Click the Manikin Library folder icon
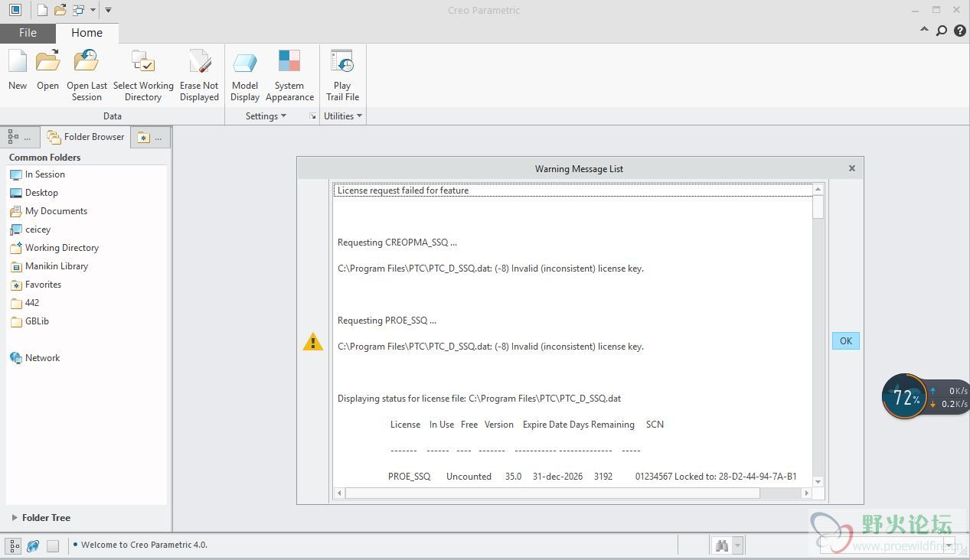The width and height of the screenshot is (970, 560). pos(16,266)
